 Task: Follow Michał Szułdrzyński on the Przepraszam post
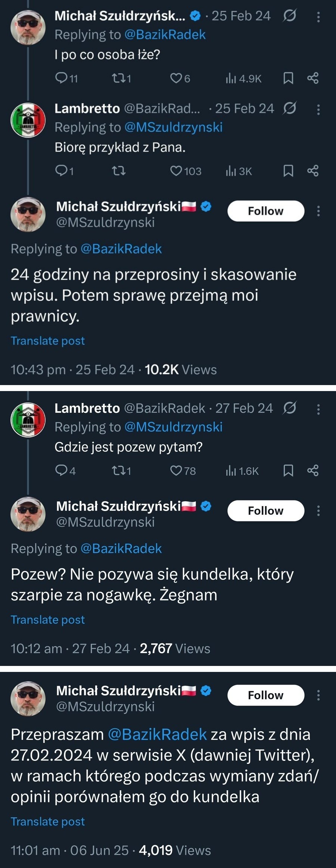(x=266, y=695)
